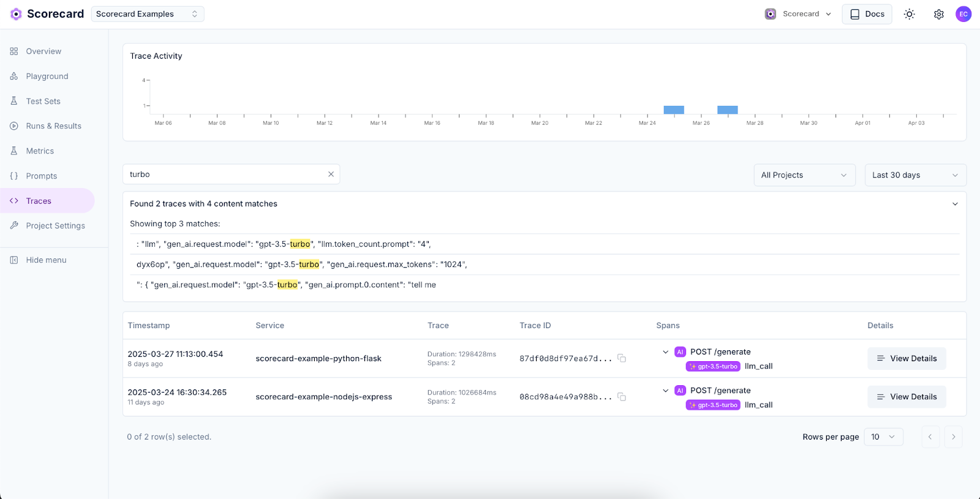980x499 pixels.
Task: Go to the next page arrow
Action: [x=954, y=437]
